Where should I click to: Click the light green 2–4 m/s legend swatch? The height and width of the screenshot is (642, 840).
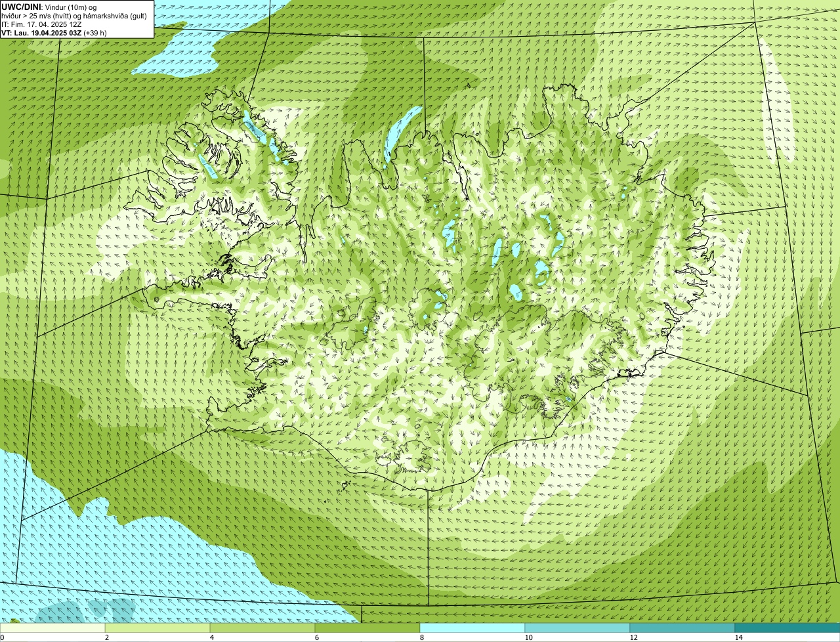[x=157, y=628]
